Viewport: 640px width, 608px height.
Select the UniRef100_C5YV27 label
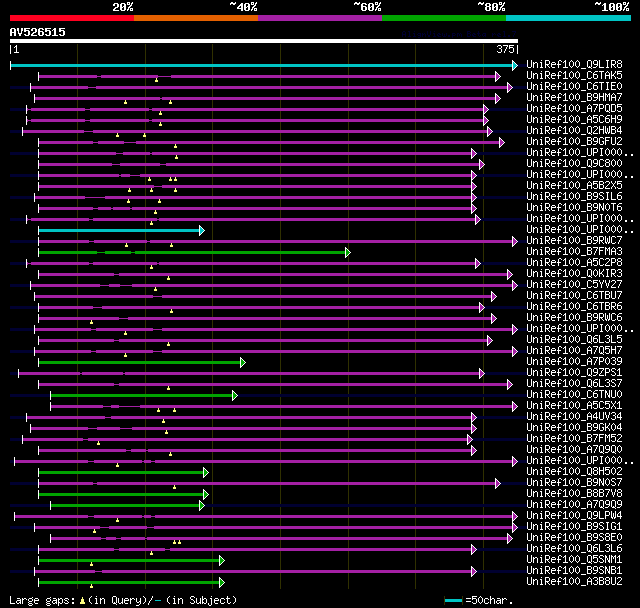(574, 285)
